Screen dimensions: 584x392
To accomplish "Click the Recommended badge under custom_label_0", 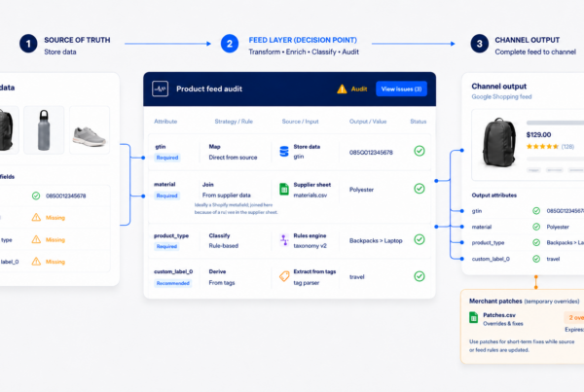I will pos(173,283).
